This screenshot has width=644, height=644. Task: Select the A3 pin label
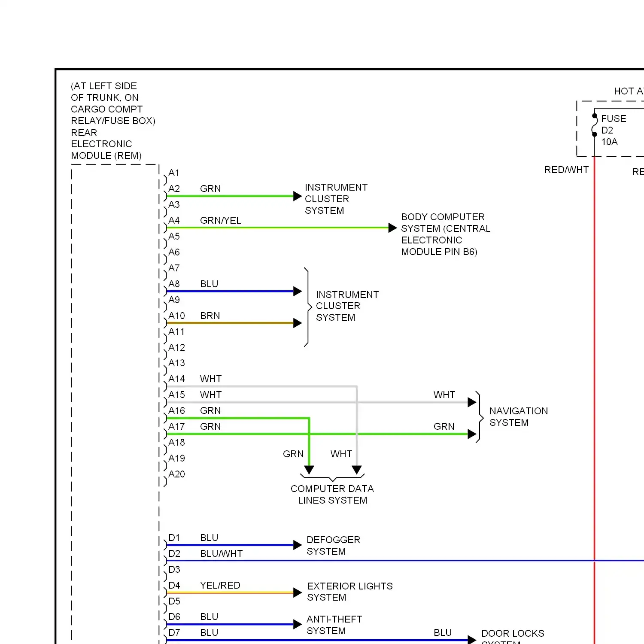(174, 205)
